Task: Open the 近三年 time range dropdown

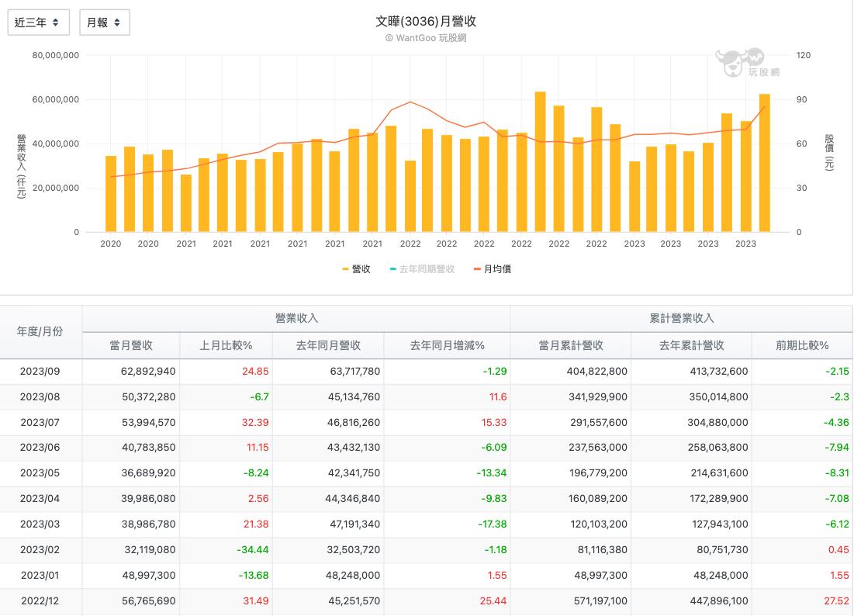Action: coord(38,22)
